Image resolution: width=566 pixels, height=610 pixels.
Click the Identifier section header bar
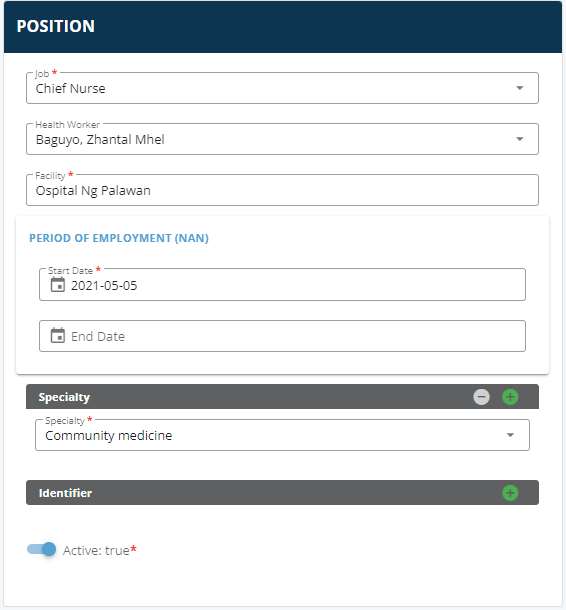click(282, 493)
